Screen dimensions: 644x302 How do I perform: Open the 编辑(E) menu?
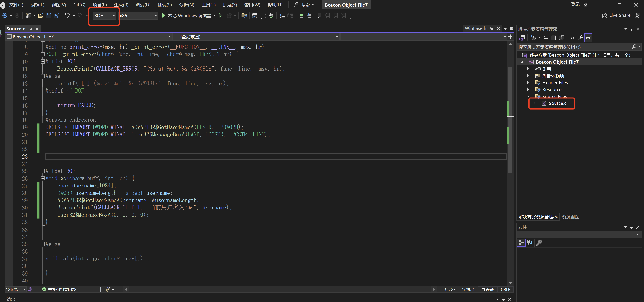37,5
